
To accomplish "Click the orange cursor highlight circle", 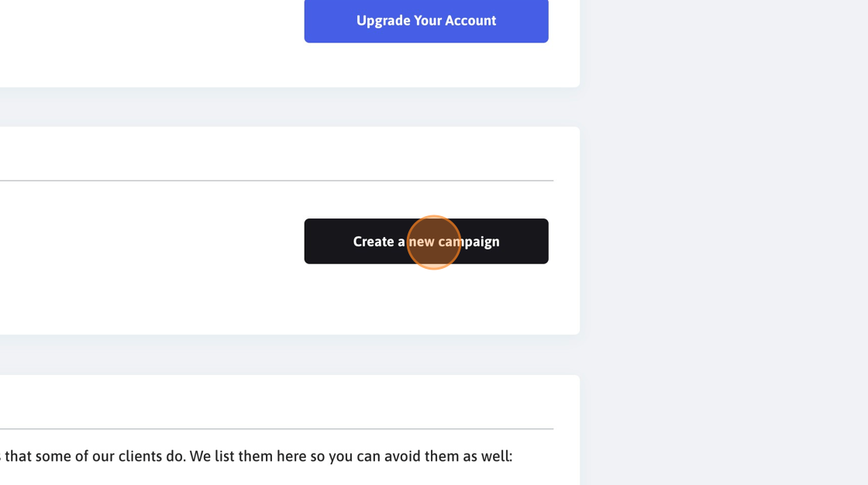I will pyautogui.click(x=434, y=242).
